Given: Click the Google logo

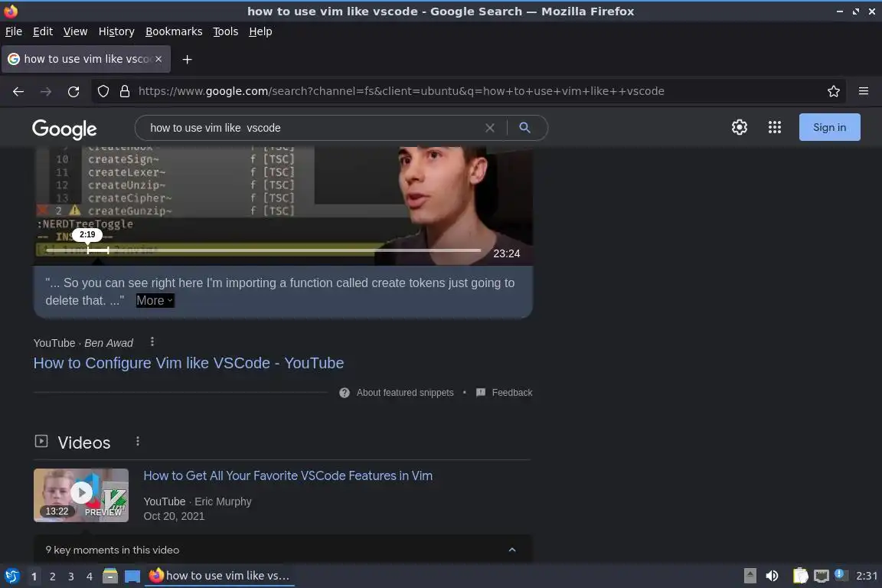Looking at the screenshot, I should click(x=64, y=129).
